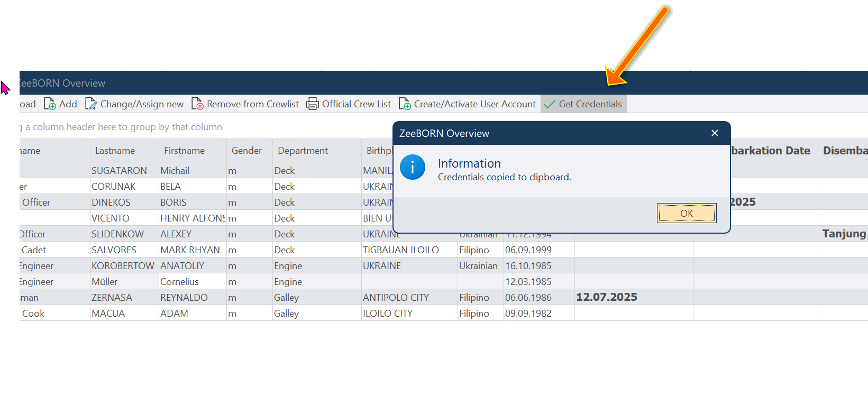Click the Tanjung cell
868x396 pixels.
pos(843,234)
